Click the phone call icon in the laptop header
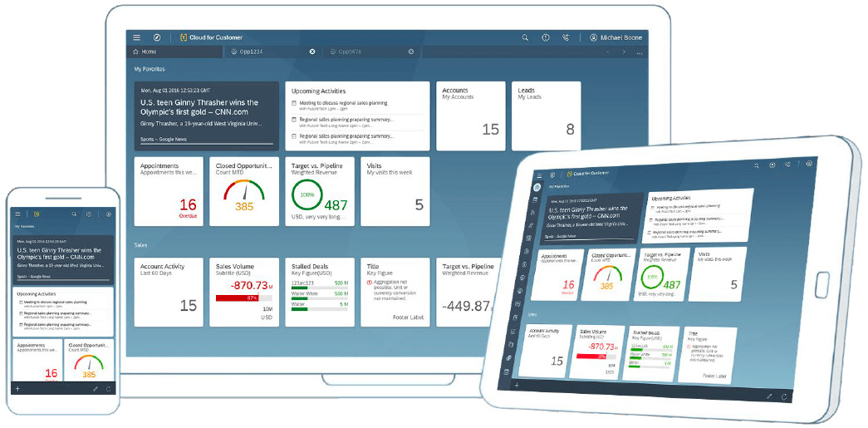This screenshot has width=868, height=428. [x=566, y=37]
